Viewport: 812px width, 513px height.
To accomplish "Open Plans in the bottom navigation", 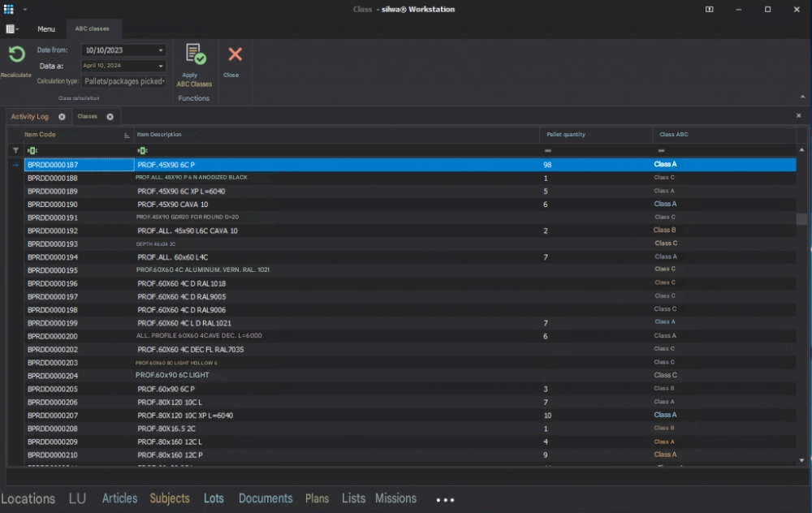I will 317,498.
